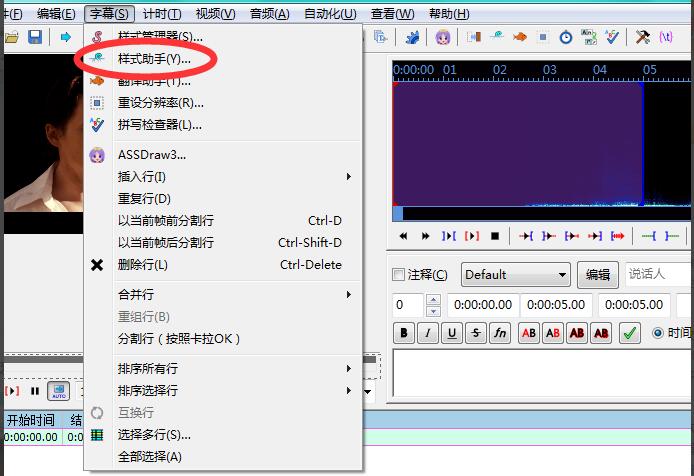
Task: Click the 说话人 actor input field
Action: 659,275
